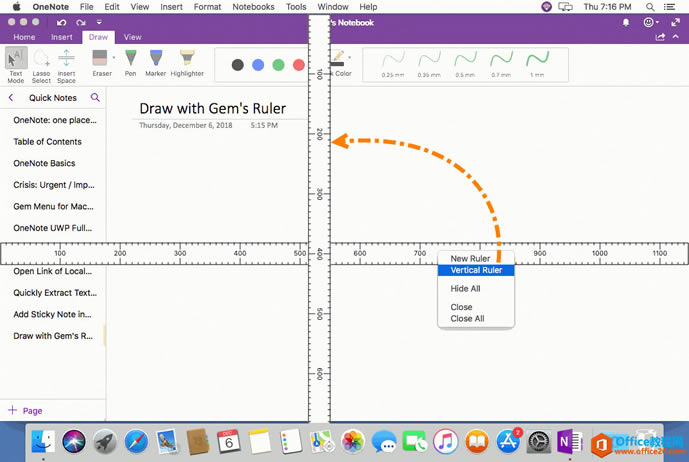689x462 pixels.
Task: Collapse Quick Notes section with back chevron
Action: [11, 98]
